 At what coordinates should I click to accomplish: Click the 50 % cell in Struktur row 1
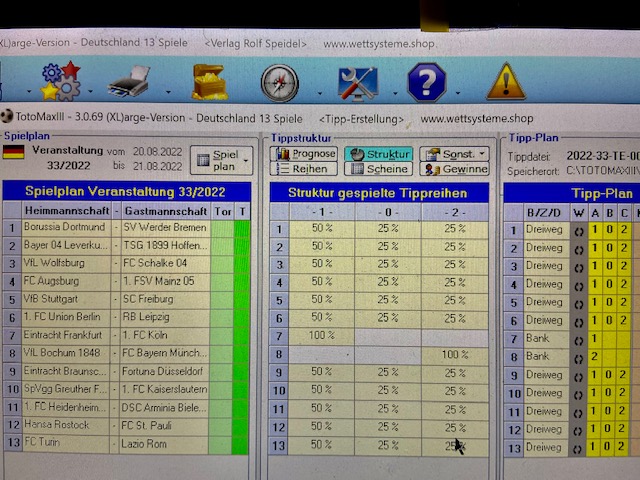coord(322,228)
